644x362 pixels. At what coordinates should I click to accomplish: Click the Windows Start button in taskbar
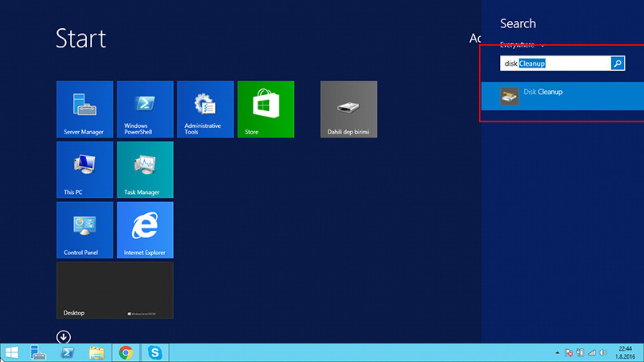12,352
